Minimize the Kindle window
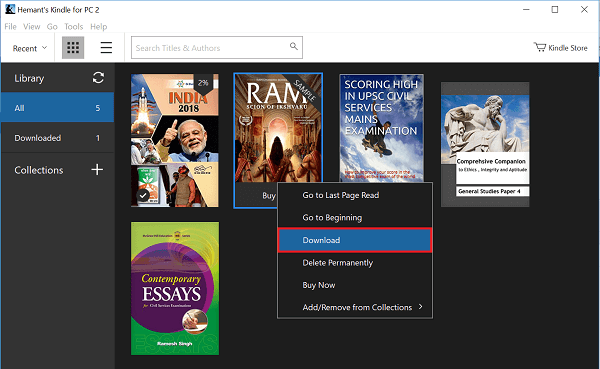Image resolution: width=600 pixels, height=369 pixels. pyautogui.click(x=526, y=9)
